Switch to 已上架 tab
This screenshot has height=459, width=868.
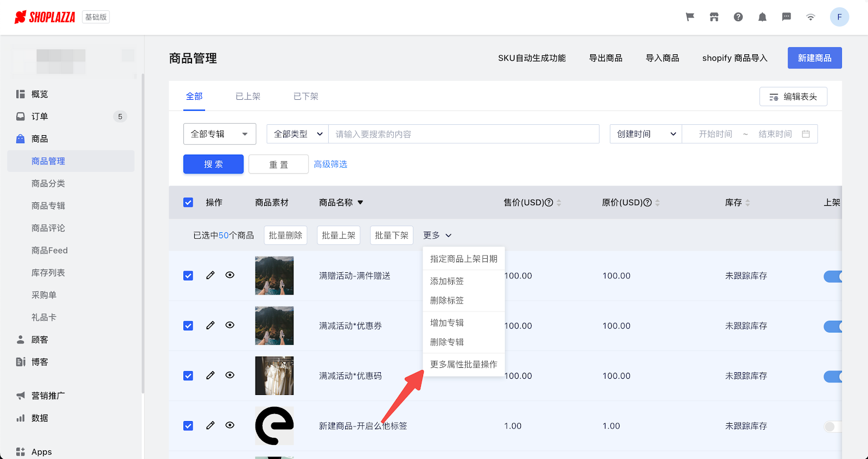click(248, 96)
